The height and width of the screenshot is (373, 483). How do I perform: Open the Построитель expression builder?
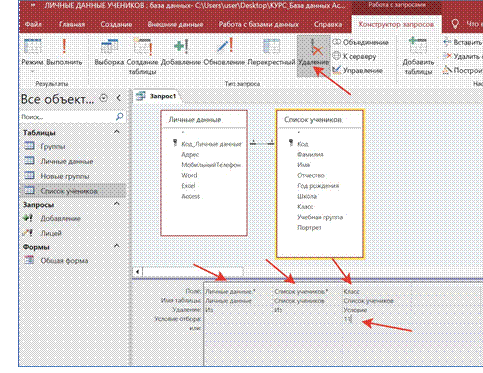(463, 70)
